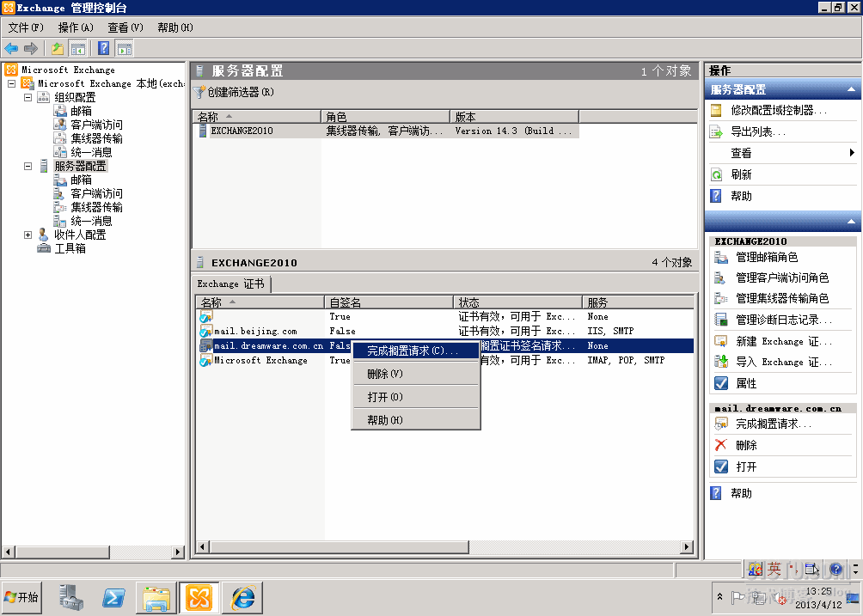Screen dimensions: 863x616
Task: Click the EXCHANGE2010 server icon in list
Action: [203, 131]
